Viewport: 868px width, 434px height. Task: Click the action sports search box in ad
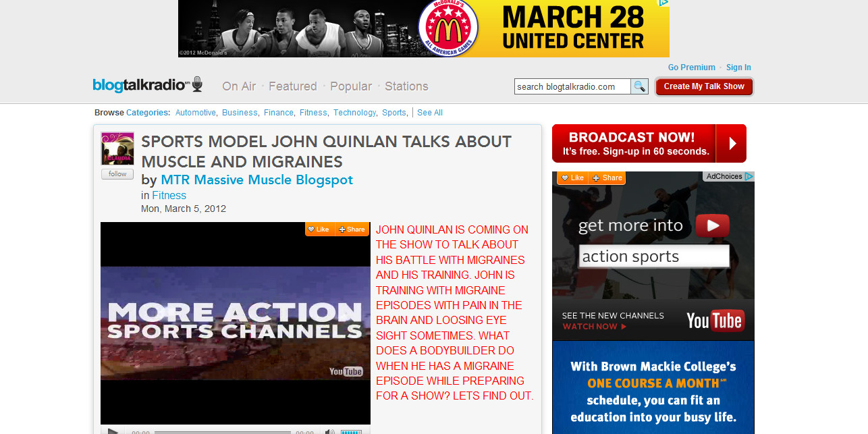pos(654,256)
